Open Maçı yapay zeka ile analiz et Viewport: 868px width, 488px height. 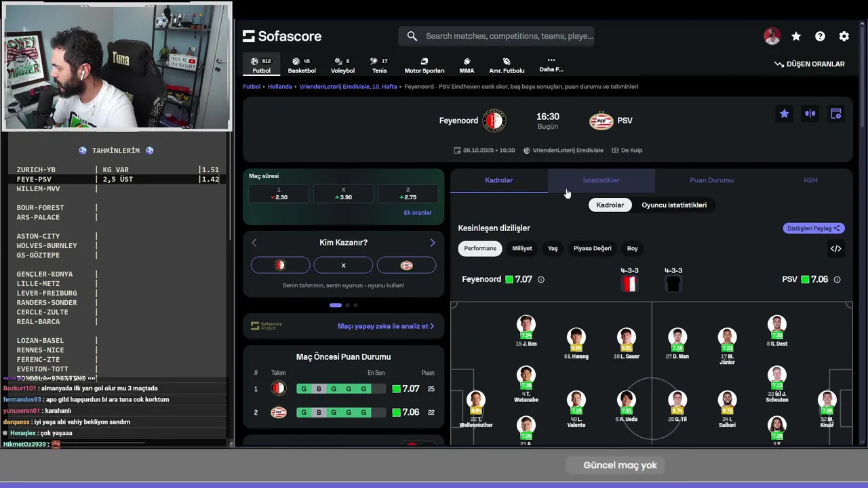(x=386, y=326)
